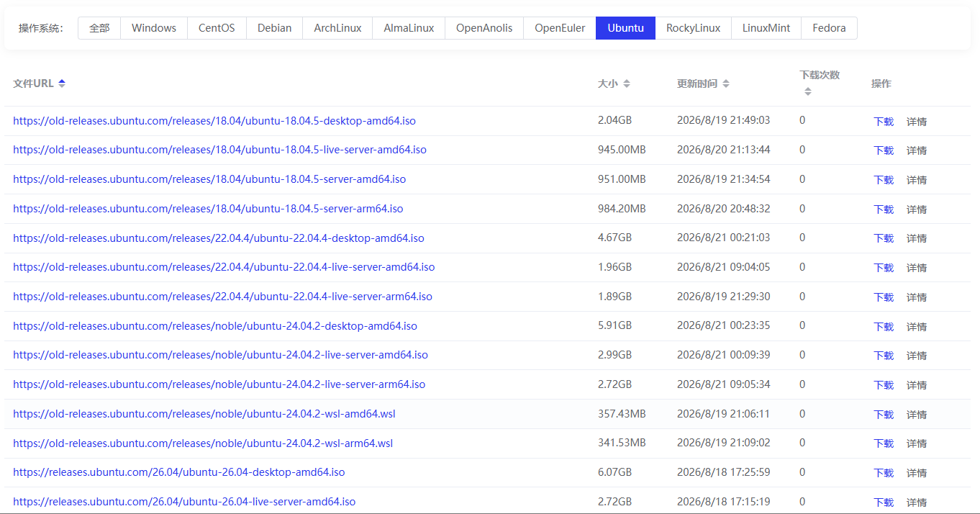This screenshot has height=514, width=980.
Task: Open ubuntu-22.04.4-live-server-arm64.iso URL link
Action: click(222, 297)
